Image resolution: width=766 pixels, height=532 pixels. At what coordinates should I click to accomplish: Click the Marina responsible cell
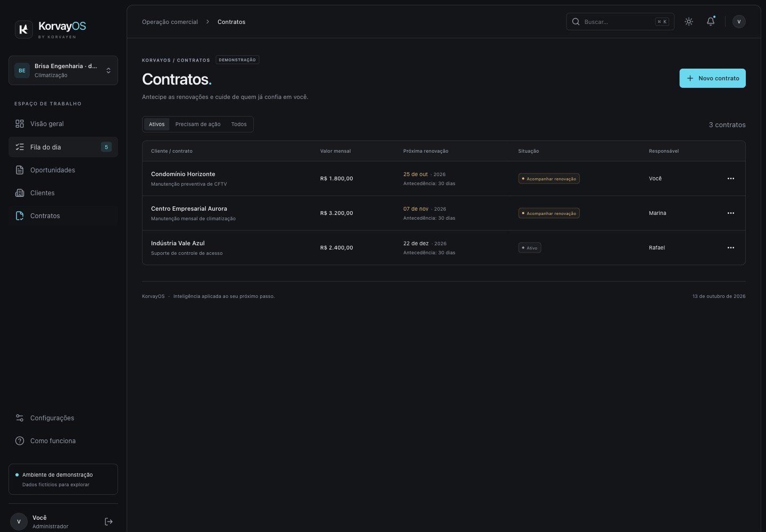click(657, 213)
